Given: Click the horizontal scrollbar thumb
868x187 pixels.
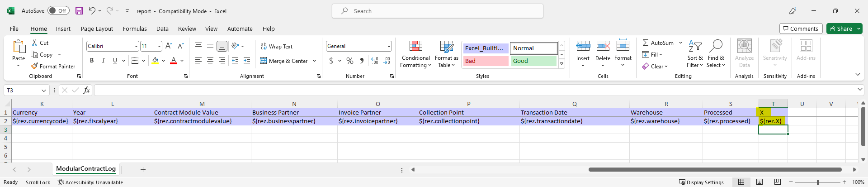Looking at the screenshot, I should coord(715,169).
